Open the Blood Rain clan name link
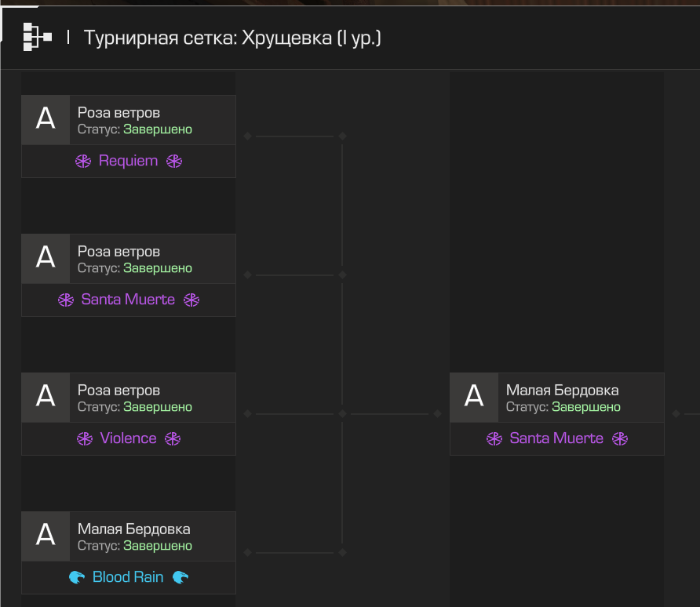This screenshot has height=607, width=700. [128, 576]
